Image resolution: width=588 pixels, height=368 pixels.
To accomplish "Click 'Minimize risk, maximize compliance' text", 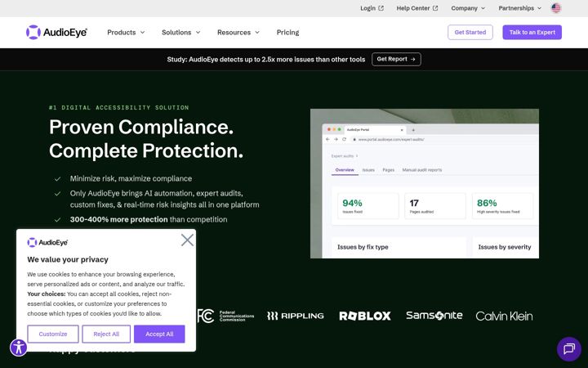I will point(131,179).
